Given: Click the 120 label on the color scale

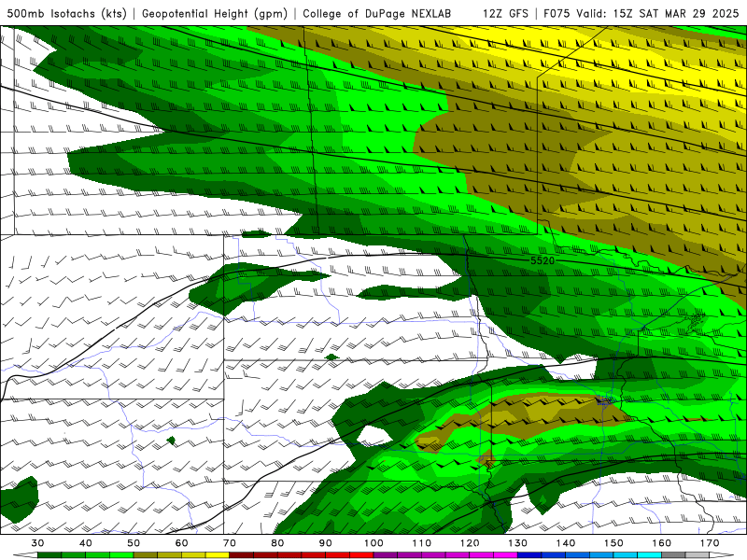Looking at the screenshot, I should [470, 543].
